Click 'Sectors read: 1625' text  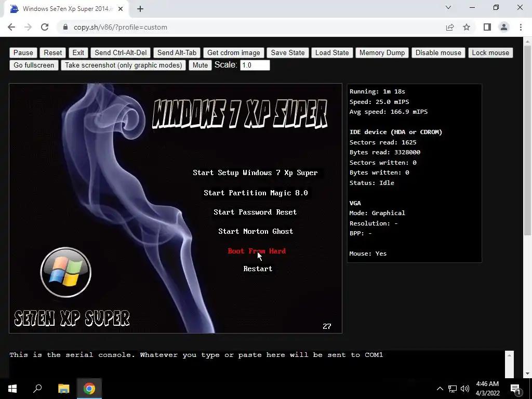click(x=383, y=142)
